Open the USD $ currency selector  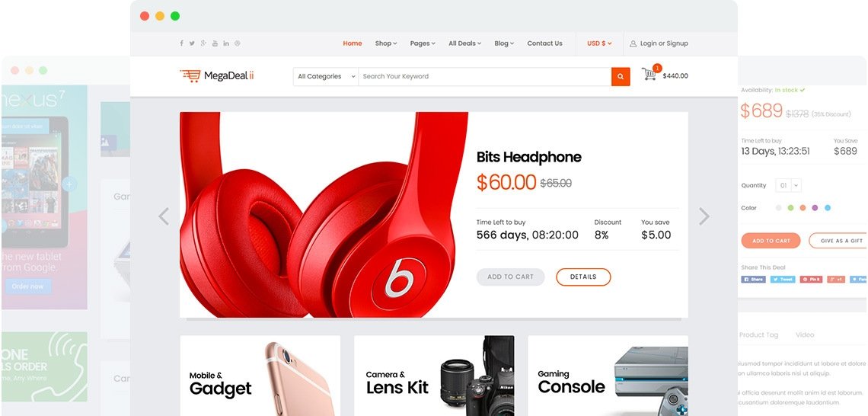[x=599, y=43]
